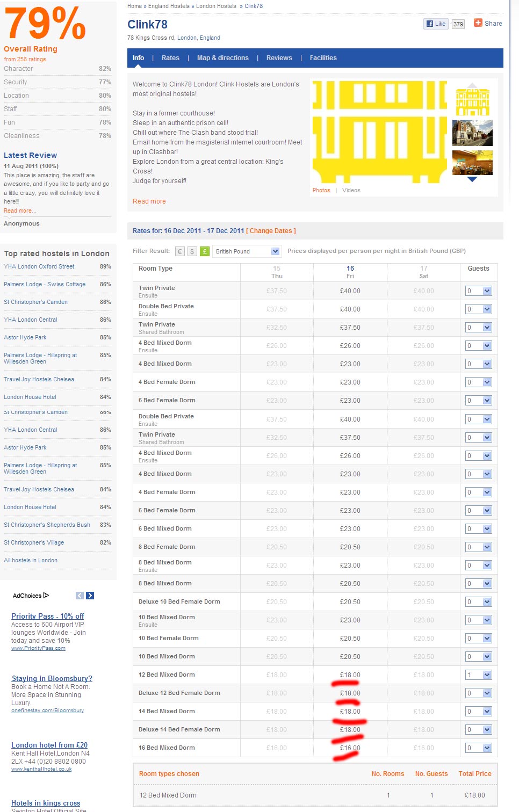This screenshot has height=812, width=519.
Task: Click the up arrow above photo thumbnails
Action: (x=472, y=85)
